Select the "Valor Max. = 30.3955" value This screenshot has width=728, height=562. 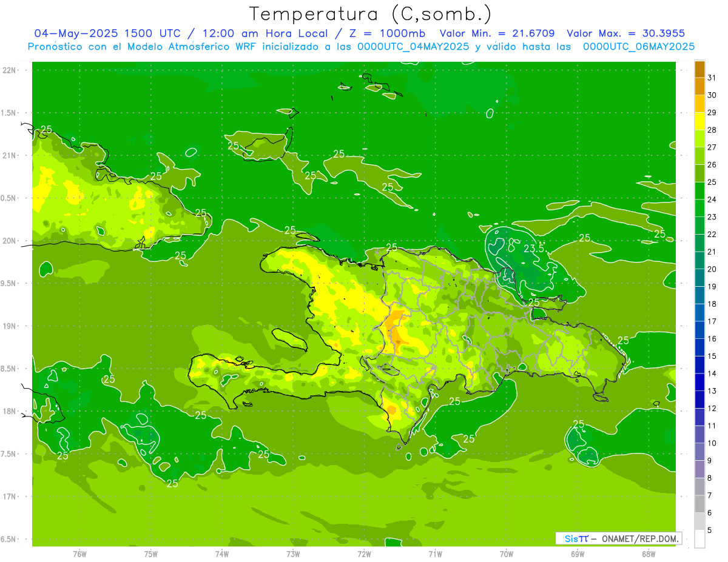click(x=626, y=33)
